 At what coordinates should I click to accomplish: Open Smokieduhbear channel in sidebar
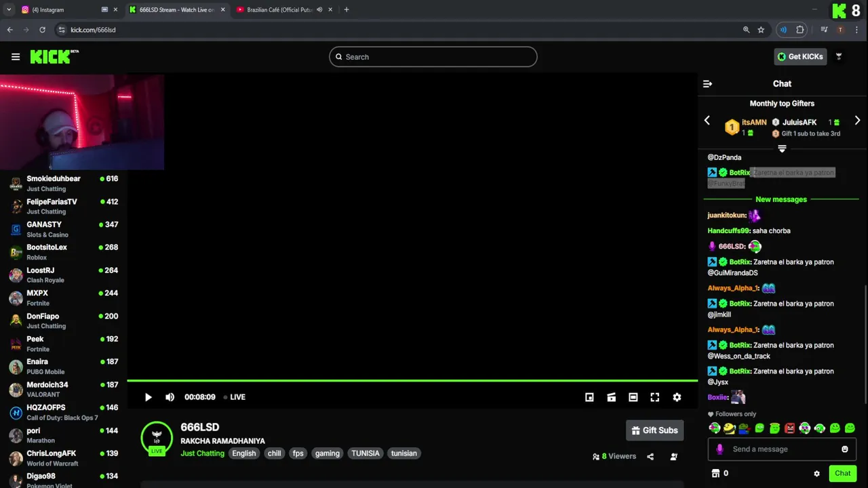pyautogui.click(x=64, y=184)
